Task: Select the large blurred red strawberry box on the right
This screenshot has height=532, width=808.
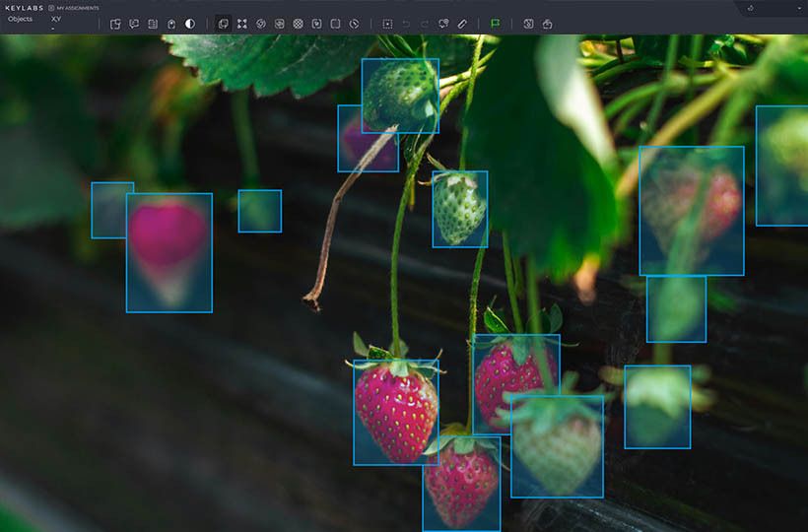Action: (692, 211)
